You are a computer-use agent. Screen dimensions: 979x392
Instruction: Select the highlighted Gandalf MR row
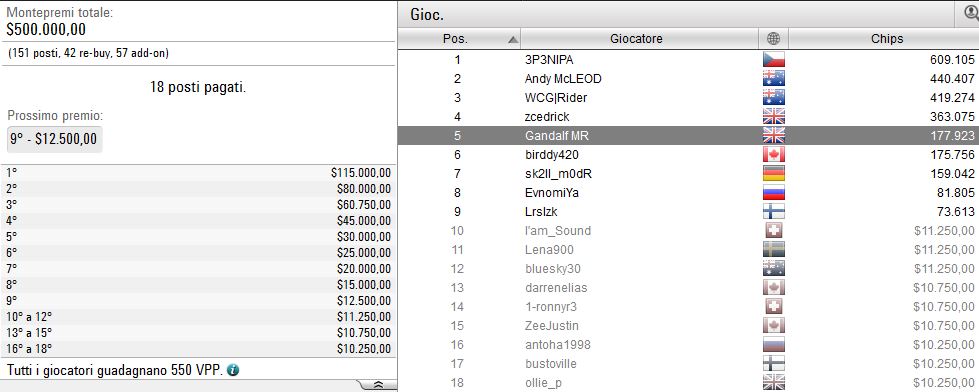tap(688, 135)
